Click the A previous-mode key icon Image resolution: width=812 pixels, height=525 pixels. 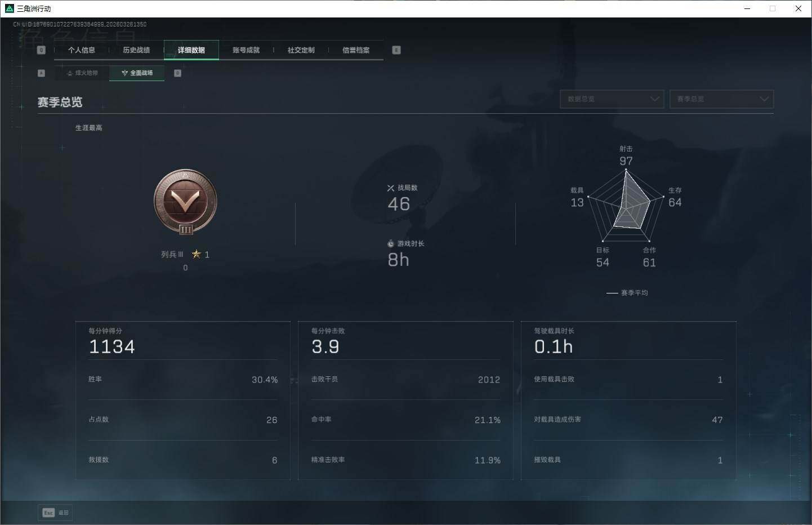pos(41,73)
